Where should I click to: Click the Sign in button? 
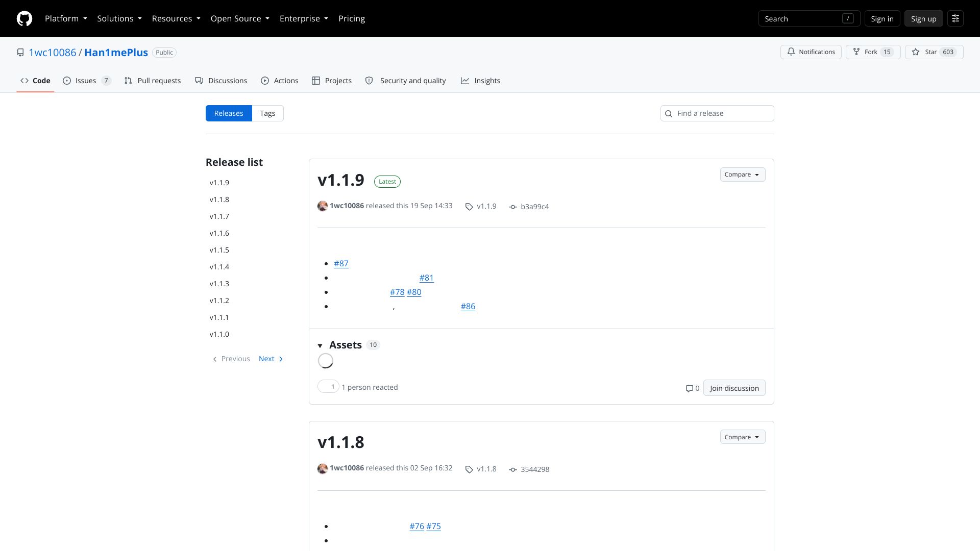tap(882, 19)
